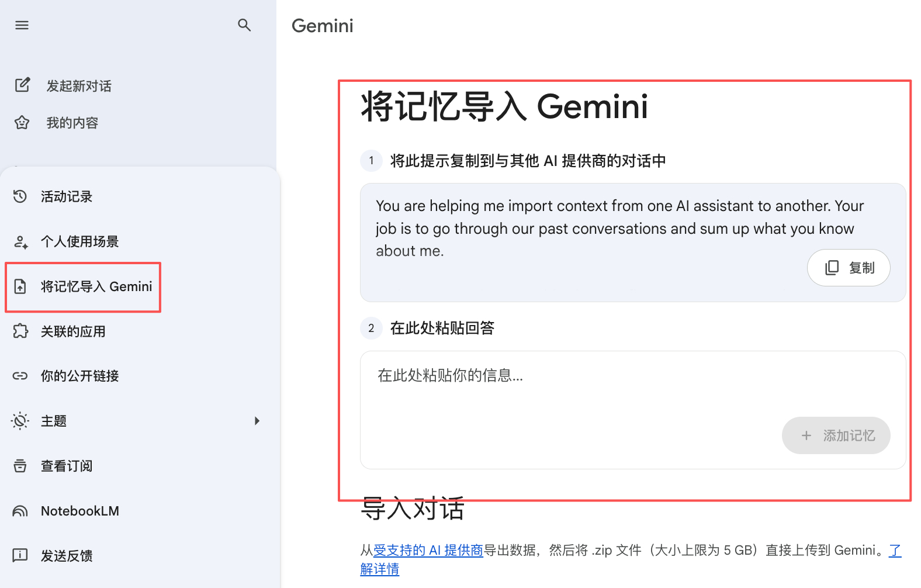Expand the theme submenu arrow
Viewport: 921px width, 588px height.
[257, 421]
